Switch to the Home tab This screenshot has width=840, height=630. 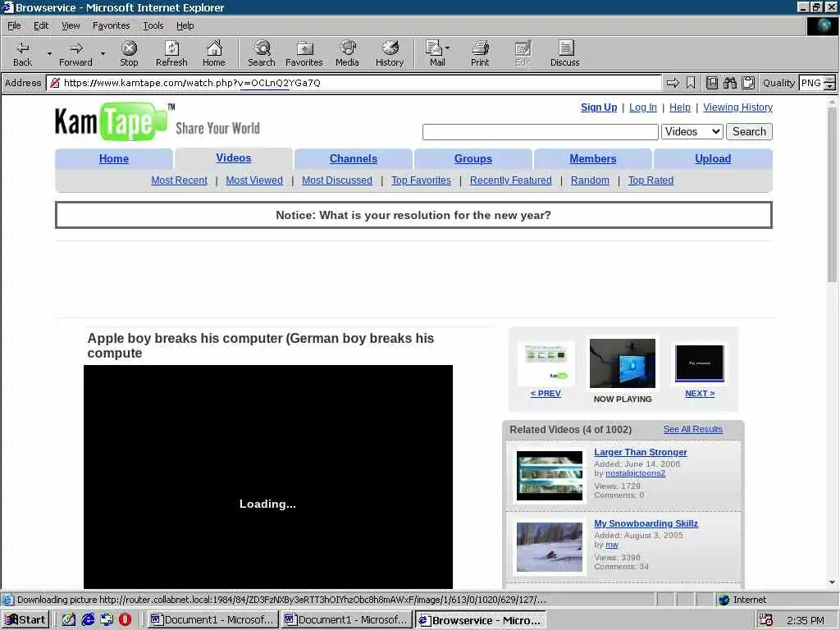[113, 158]
